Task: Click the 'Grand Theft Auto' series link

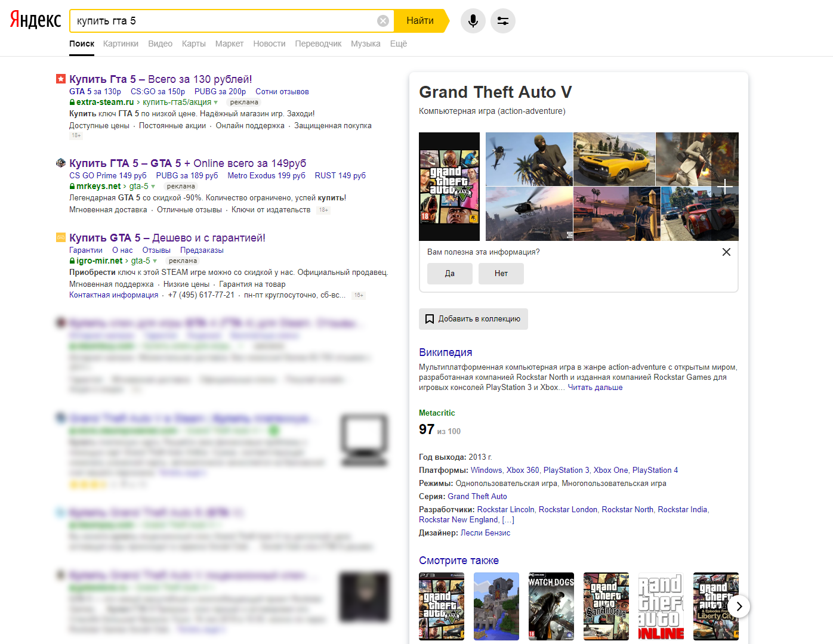Action: [x=477, y=497]
